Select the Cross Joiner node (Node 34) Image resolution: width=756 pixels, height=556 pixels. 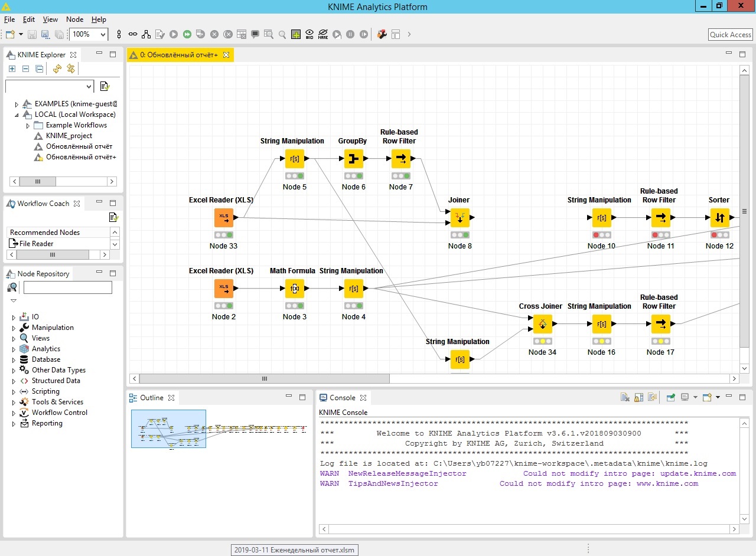point(542,324)
